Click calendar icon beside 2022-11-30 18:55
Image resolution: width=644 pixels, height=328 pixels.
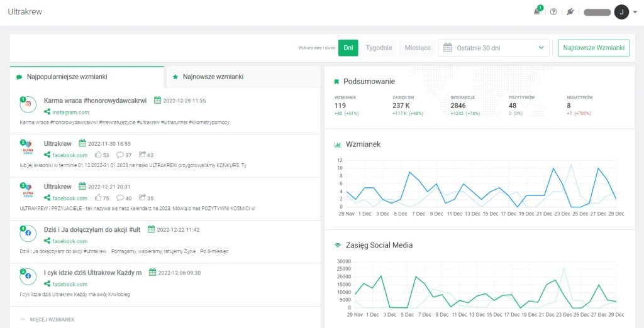pyautogui.click(x=82, y=143)
